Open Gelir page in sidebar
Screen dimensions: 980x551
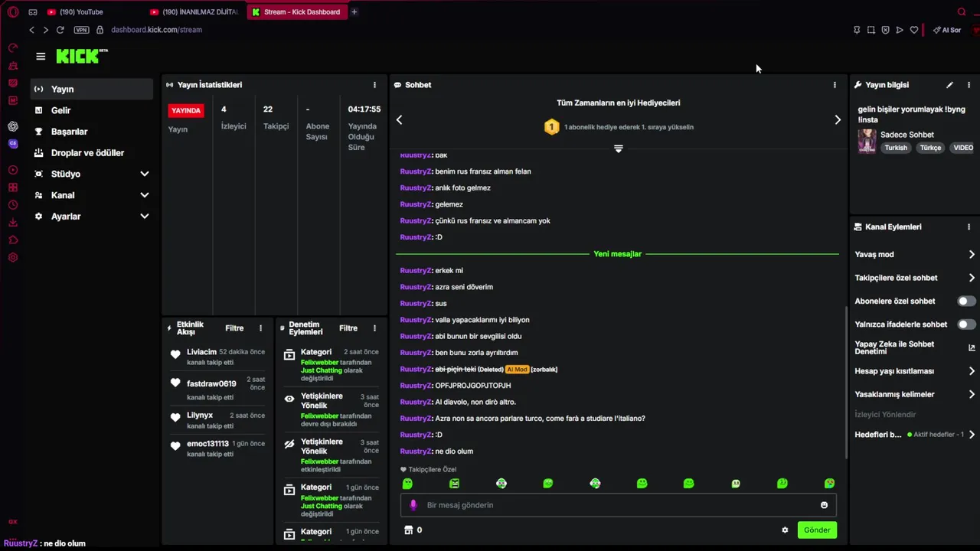60,110
